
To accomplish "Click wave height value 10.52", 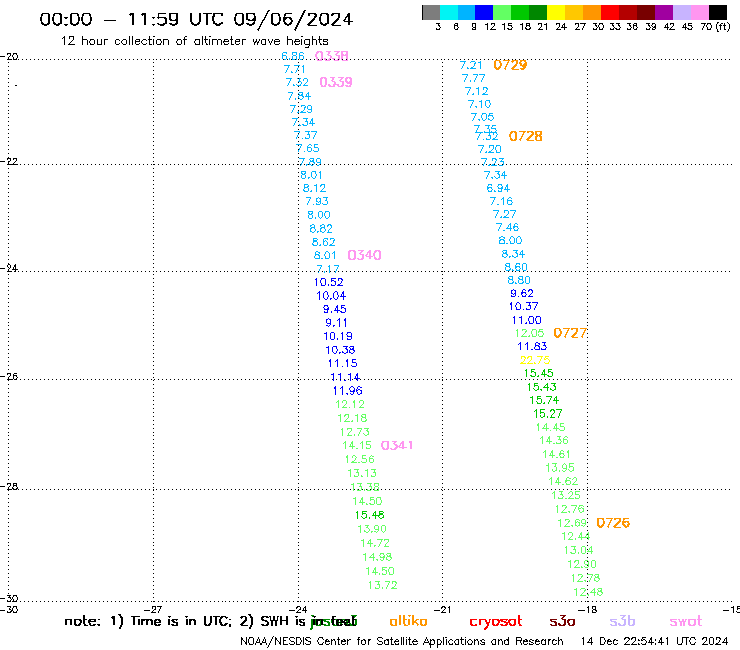I will 328,282.
